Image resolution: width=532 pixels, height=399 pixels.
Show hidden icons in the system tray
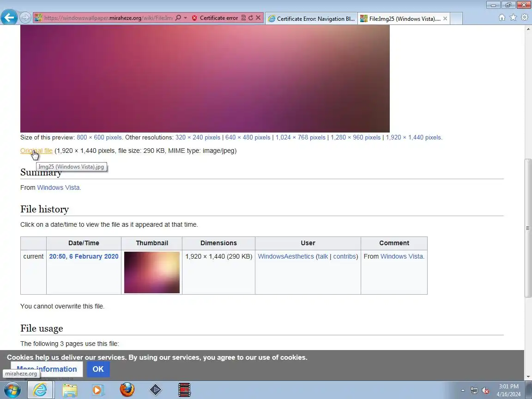[x=463, y=391]
